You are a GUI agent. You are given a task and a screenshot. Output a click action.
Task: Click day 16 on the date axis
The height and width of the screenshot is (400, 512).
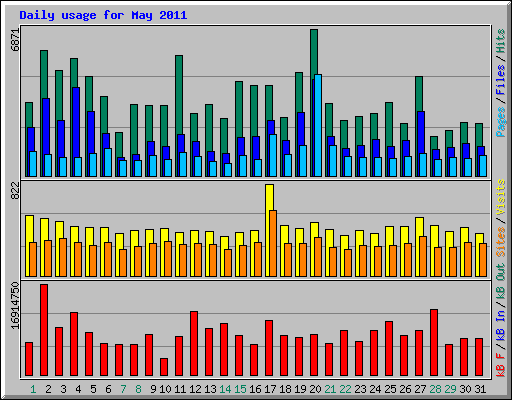(x=255, y=389)
